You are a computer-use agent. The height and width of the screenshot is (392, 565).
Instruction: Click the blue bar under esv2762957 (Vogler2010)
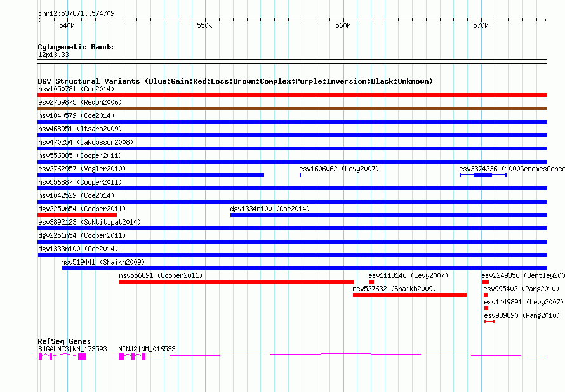pos(150,175)
